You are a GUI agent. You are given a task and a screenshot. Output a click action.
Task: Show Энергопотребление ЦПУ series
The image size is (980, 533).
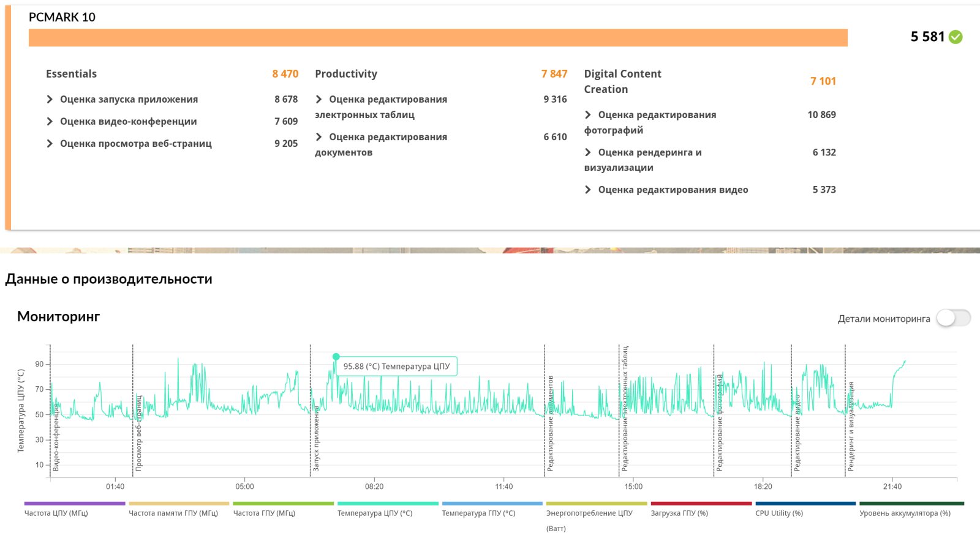click(x=589, y=513)
